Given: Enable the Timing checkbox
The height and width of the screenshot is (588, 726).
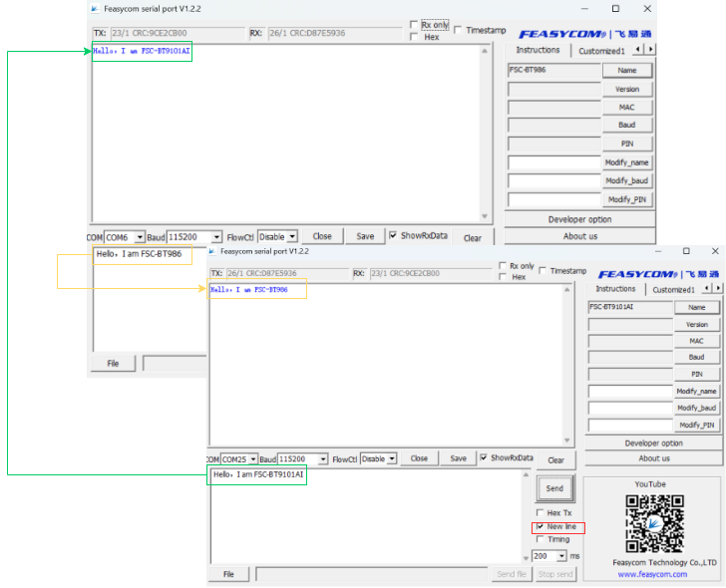Looking at the screenshot, I should pos(540,539).
